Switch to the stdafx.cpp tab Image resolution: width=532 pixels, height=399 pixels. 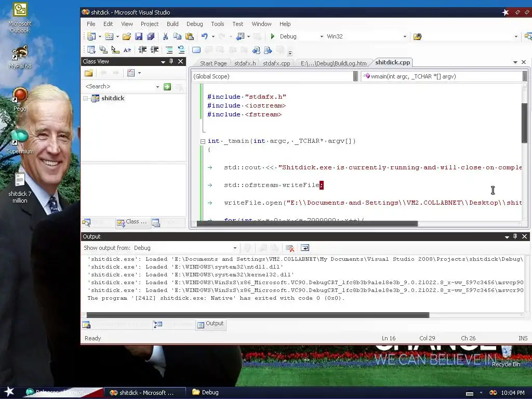click(x=276, y=63)
